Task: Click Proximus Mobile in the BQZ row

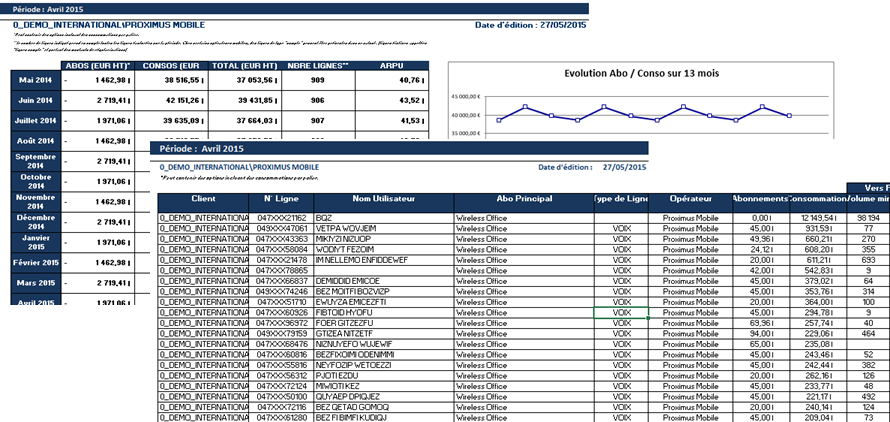Action: point(691,218)
